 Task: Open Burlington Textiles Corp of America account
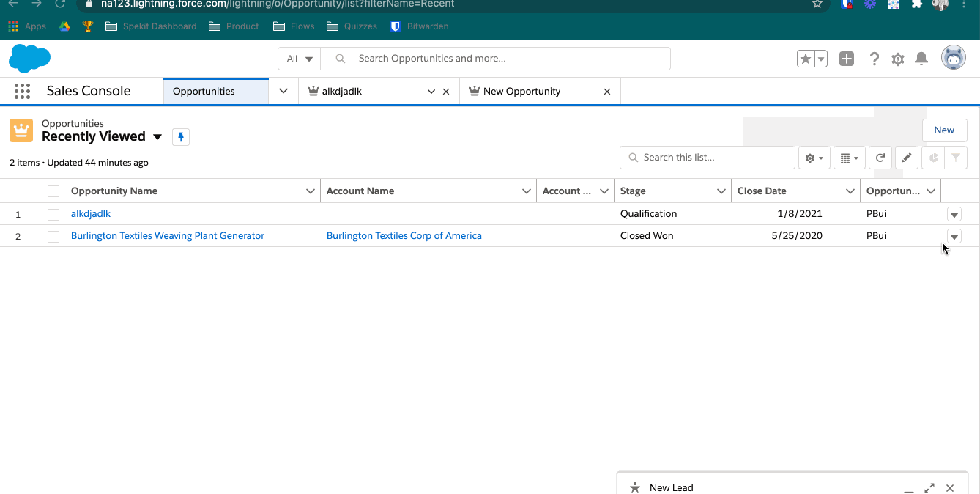404,236
